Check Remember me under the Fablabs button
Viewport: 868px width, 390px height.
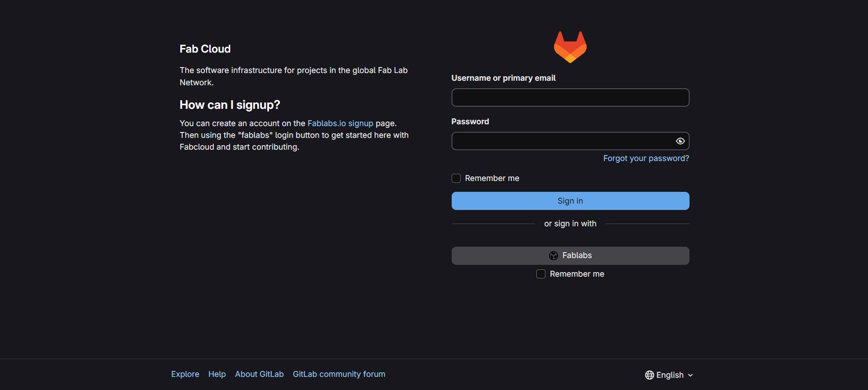(x=540, y=274)
